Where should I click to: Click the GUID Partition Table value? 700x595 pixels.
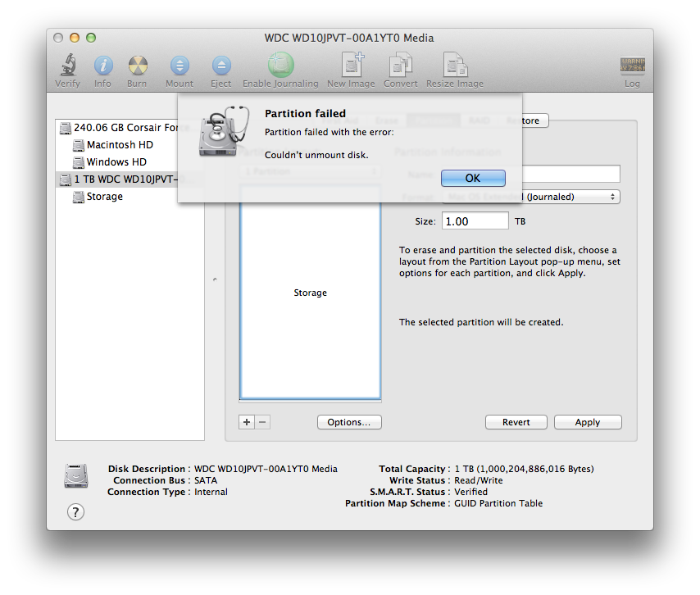(498, 503)
